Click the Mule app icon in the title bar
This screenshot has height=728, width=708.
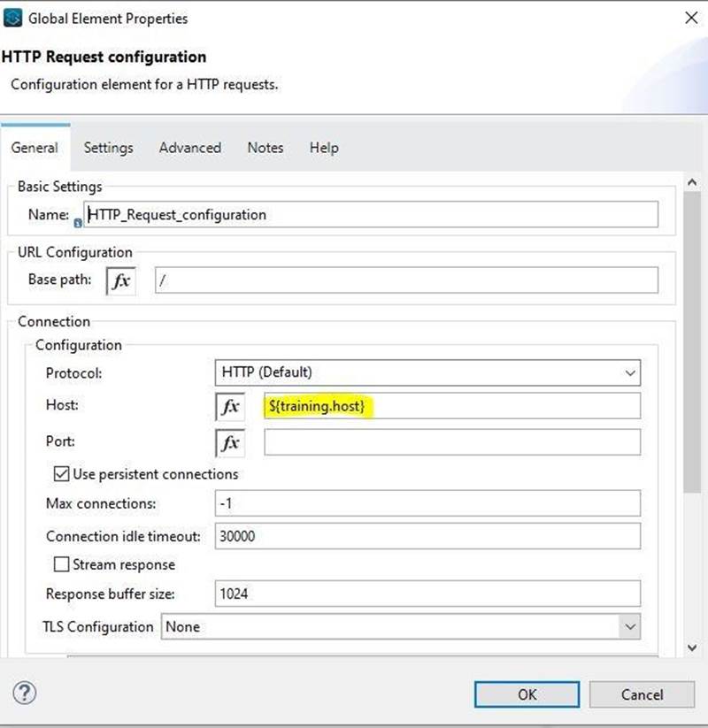click(13, 18)
